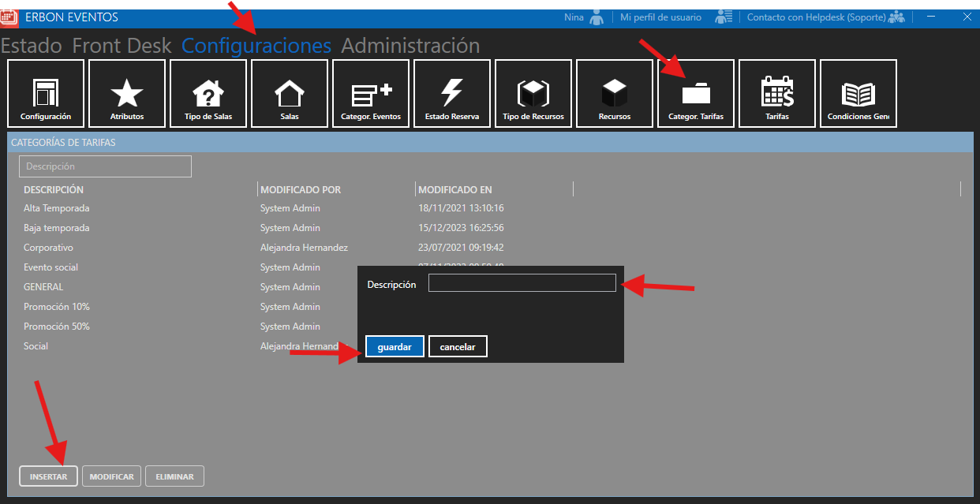Focus the Descripción filter search box
980x504 pixels.
pos(105,166)
